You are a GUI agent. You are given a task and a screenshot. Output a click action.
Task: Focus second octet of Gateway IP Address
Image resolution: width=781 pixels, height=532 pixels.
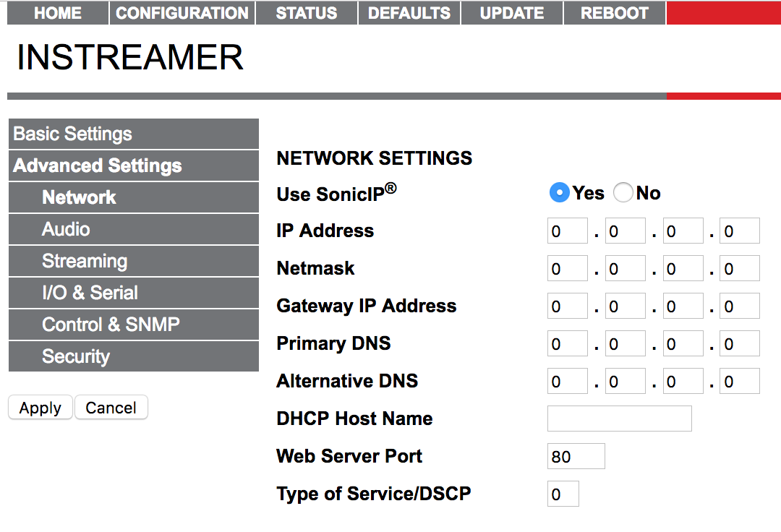625,306
